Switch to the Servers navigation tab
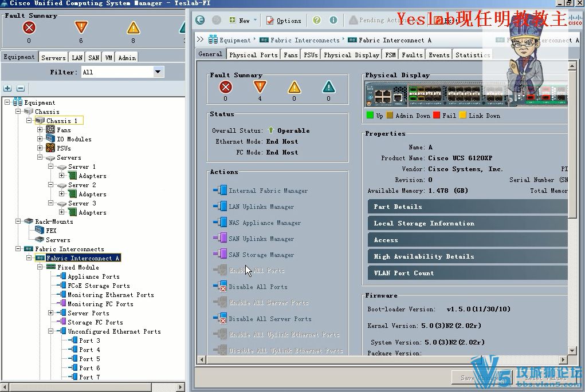 click(53, 58)
